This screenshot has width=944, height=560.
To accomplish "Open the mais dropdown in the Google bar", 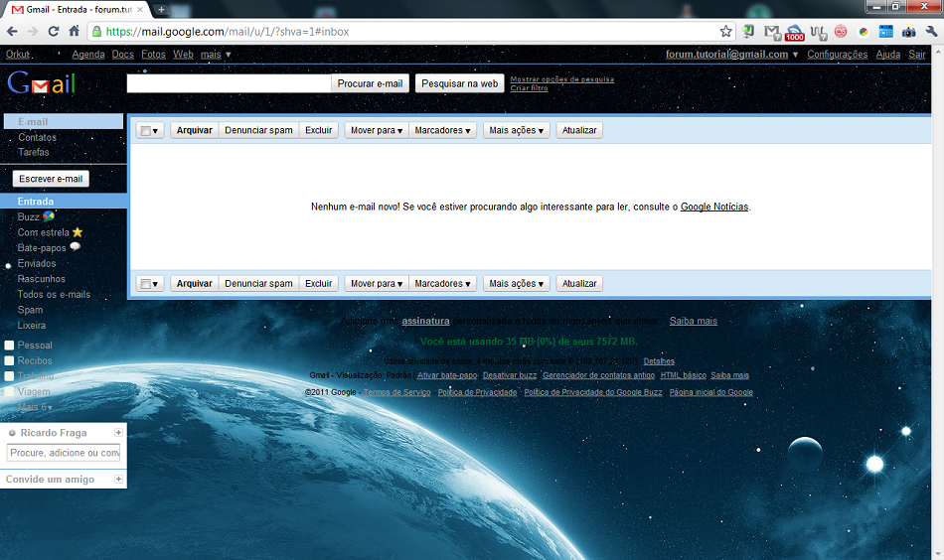I will 216,55.
